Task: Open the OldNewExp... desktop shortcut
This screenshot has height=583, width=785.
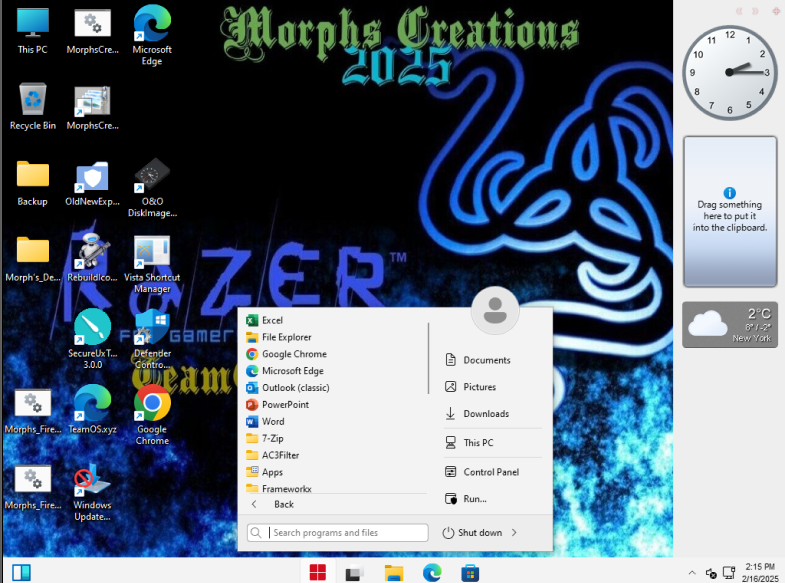Action: (x=92, y=183)
